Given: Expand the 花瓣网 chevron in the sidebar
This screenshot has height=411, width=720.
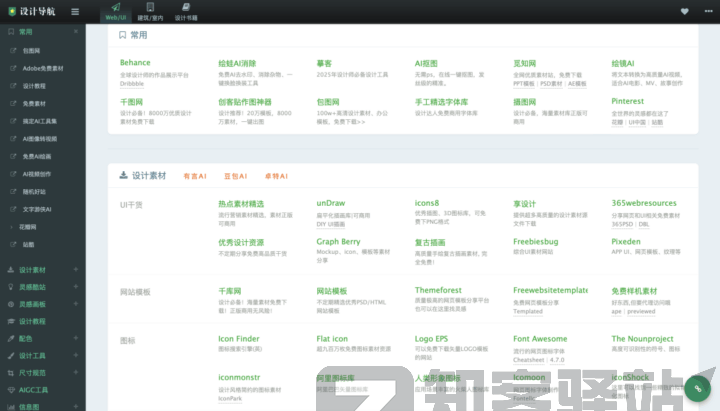Looking at the screenshot, I should 11,227.
